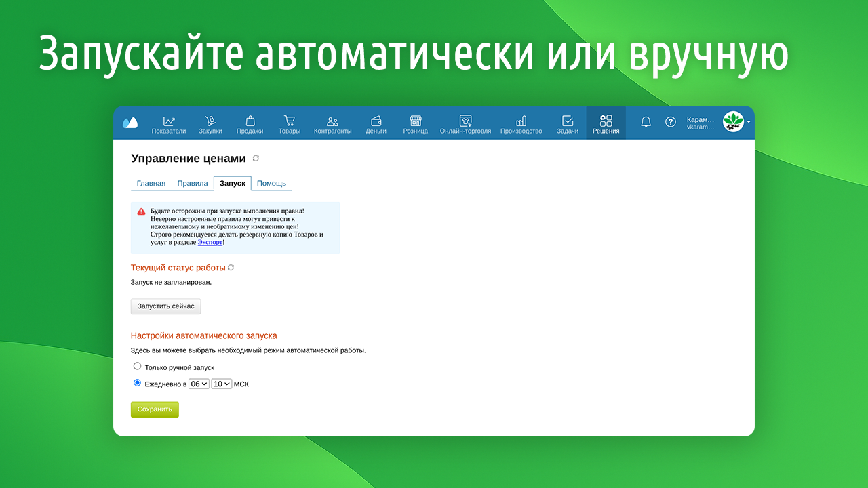Go to Продажи bag icon
This screenshot has height=488, width=868.
250,121
